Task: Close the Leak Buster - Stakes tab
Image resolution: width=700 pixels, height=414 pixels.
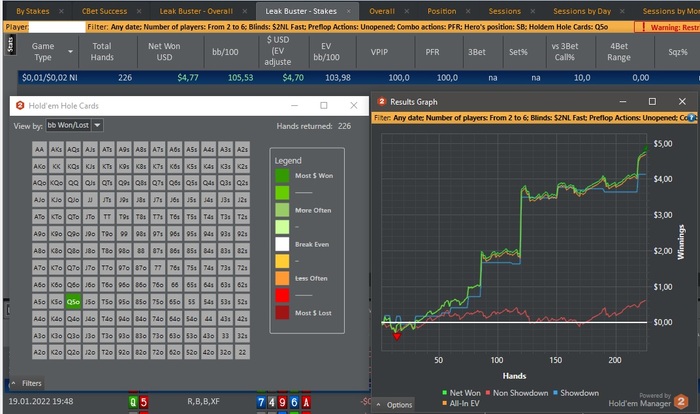Action: coord(348,11)
